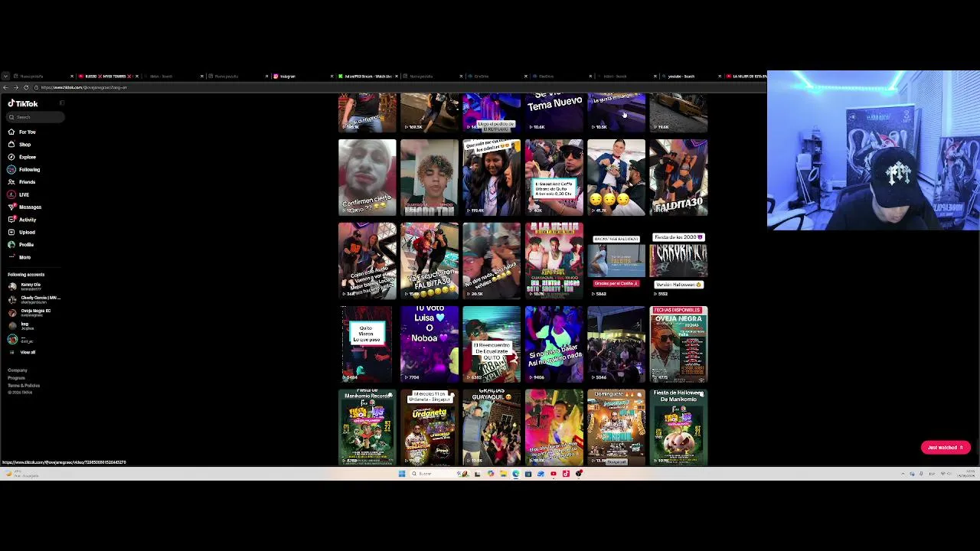Open the Explore compass icon
This screenshot has width=980, height=551.
click(11, 157)
